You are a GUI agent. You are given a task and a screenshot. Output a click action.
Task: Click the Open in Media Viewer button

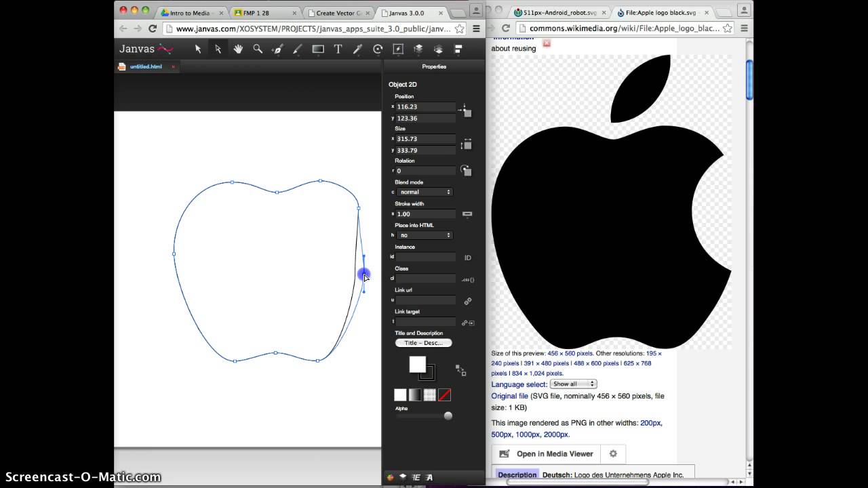click(547, 454)
